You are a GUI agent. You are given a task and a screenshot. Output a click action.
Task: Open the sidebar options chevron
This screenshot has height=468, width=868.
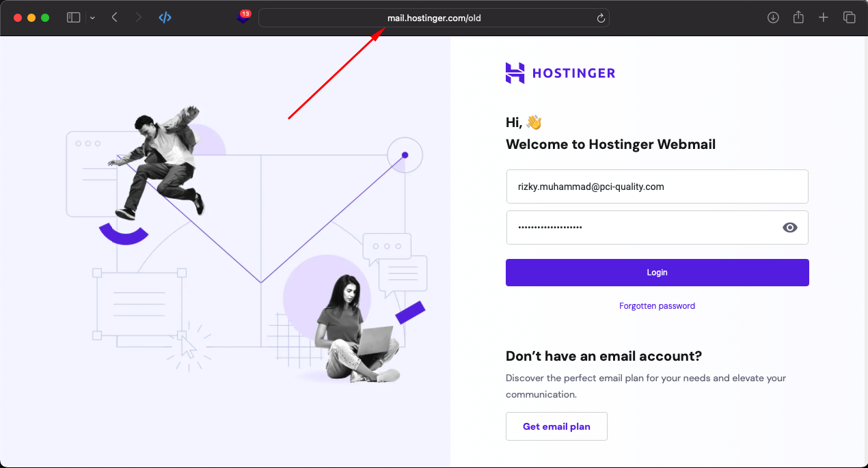click(91, 17)
